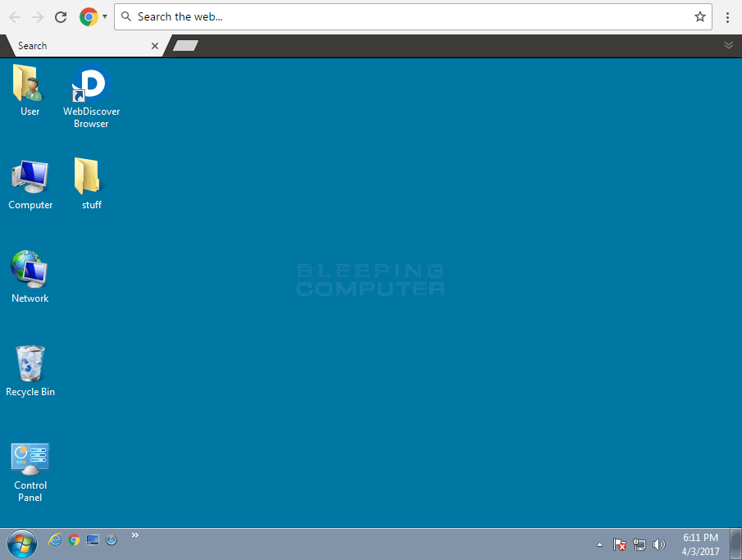Expand the quick launch overflow chevron
Image resolution: width=742 pixels, height=560 pixels.
click(134, 535)
